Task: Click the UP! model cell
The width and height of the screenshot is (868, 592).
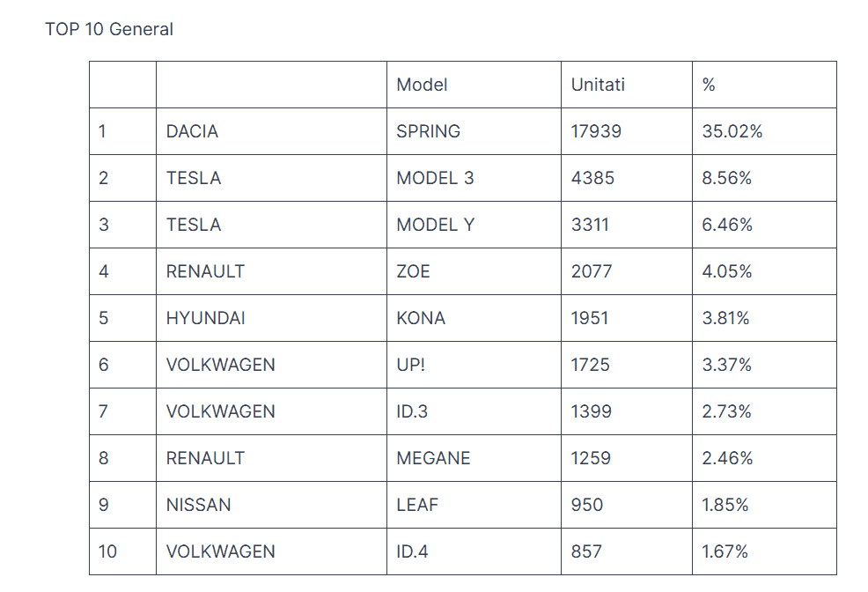Action: (x=474, y=365)
